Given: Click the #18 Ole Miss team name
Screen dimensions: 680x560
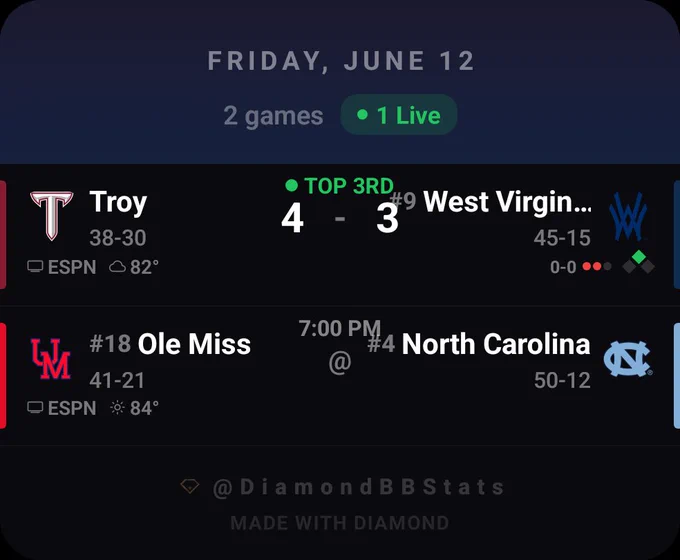Looking at the screenshot, I should tap(170, 344).
